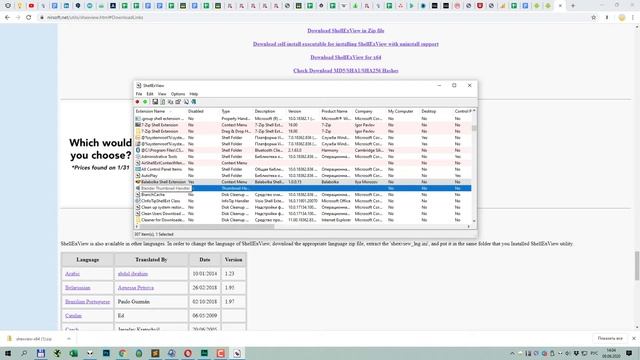Click the red Disable Selected Items toolbar icon
The height and width of the screenshot is (360, 640).
[138, 102]
